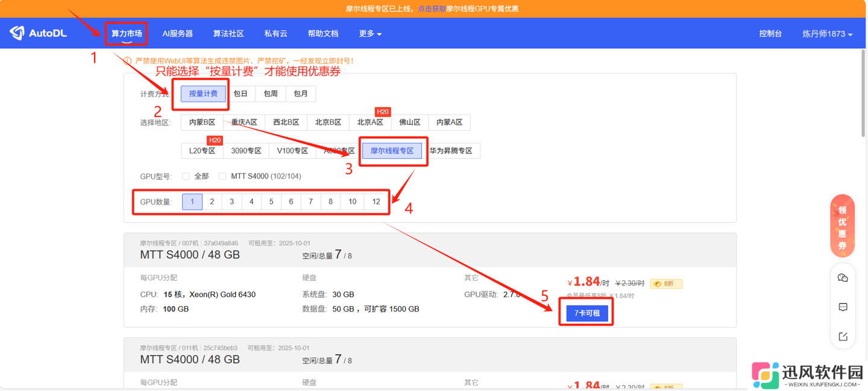Set GPU count to 2
The image size is (868, 391).
tap(212, 202)
